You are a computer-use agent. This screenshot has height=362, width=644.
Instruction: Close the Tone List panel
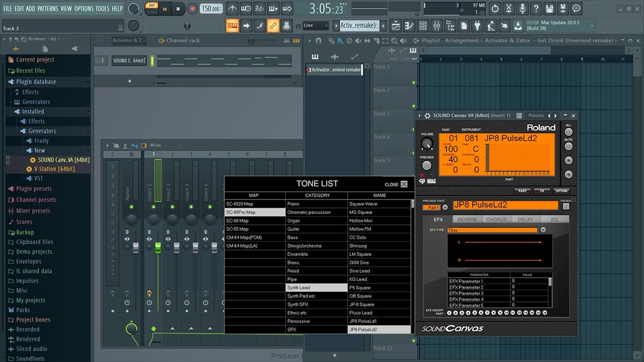click(x=404, y=184)
